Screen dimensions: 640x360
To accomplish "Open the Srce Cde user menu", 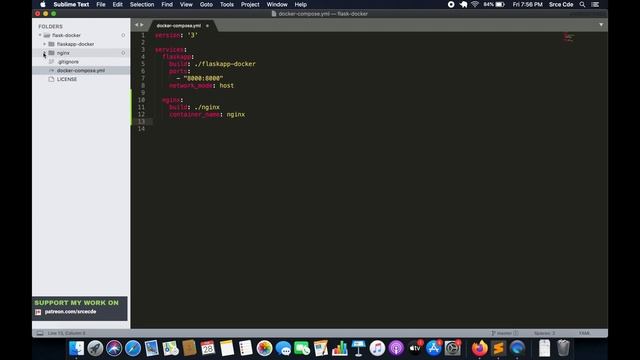I will 561,4.
